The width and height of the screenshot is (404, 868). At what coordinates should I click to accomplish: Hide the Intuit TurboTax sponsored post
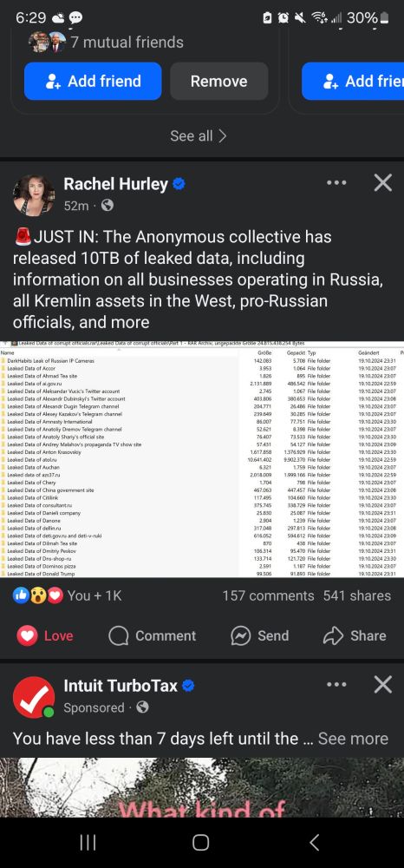pyautogui.click(x=383, y=685)
